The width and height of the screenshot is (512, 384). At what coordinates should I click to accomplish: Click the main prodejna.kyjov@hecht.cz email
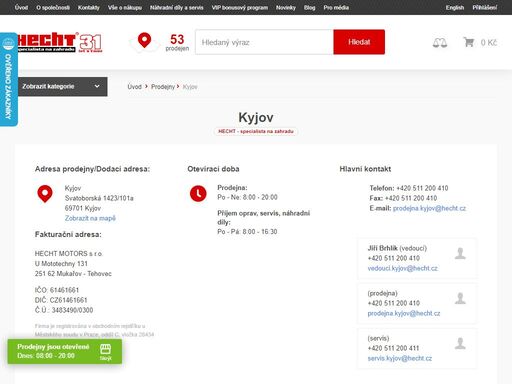(x=429, y=208)
